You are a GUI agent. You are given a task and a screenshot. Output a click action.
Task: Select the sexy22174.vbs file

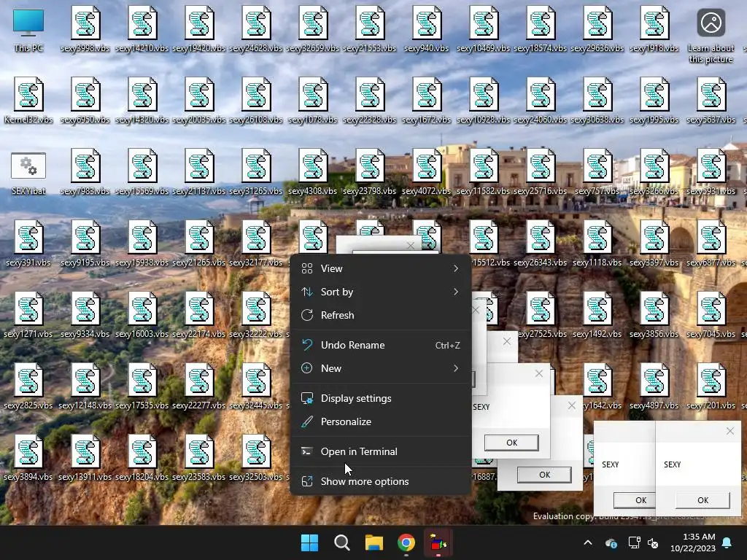[x=199, y=315]
